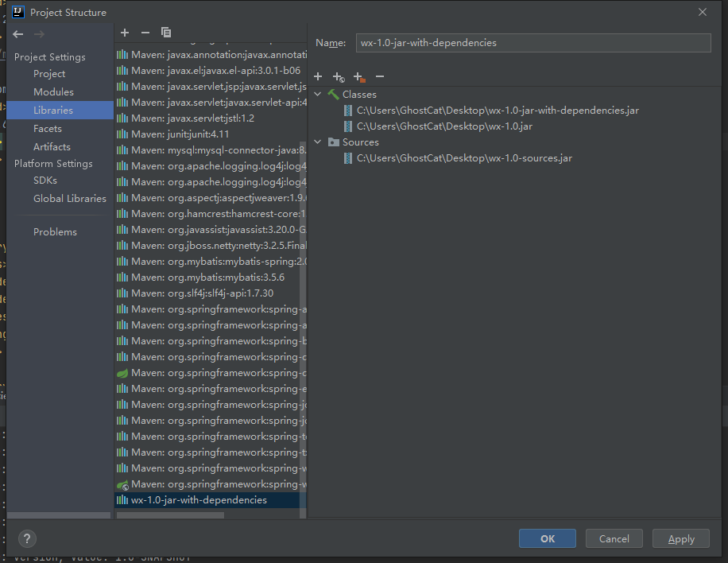Click the left sidebar horizontal scrollbar
728x563 pixels.
pyautogui.click(x=59, y=515)
